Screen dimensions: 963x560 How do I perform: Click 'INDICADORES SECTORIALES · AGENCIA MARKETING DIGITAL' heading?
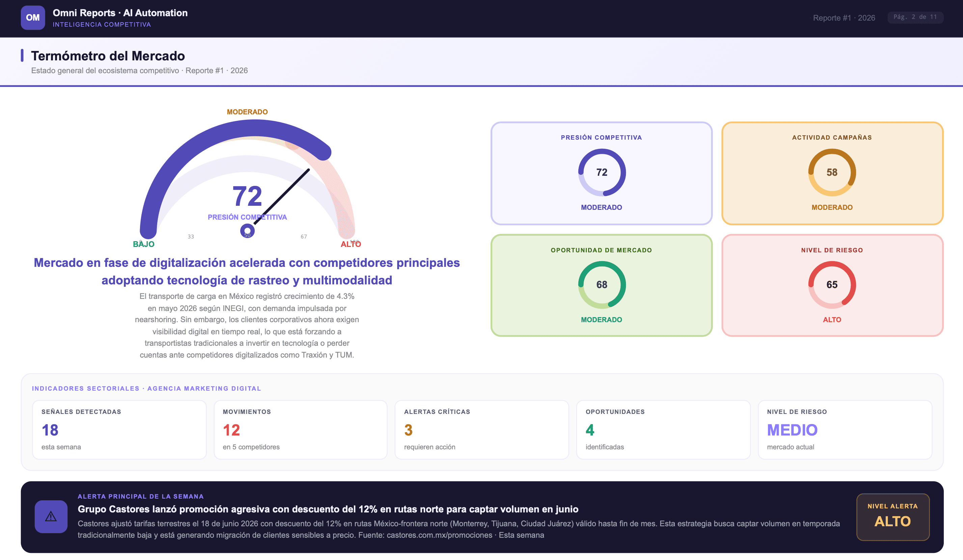pos(146,389)
